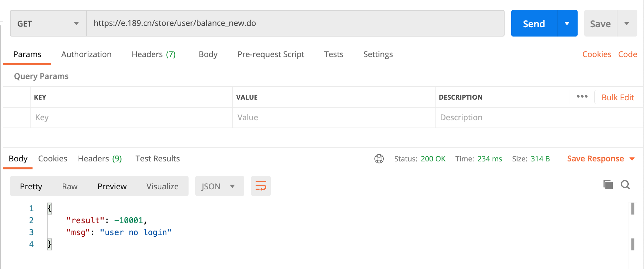Image resolution: width=644 pixels, height=269 pixels.
Task: Click the -10001 result value
Action: click(128, 221)
